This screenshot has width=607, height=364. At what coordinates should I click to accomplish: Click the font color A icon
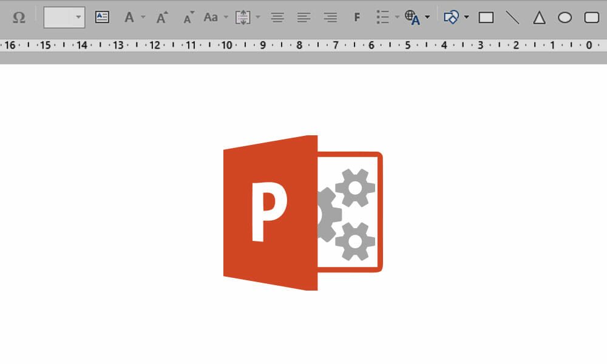click(x=129, y=18)
